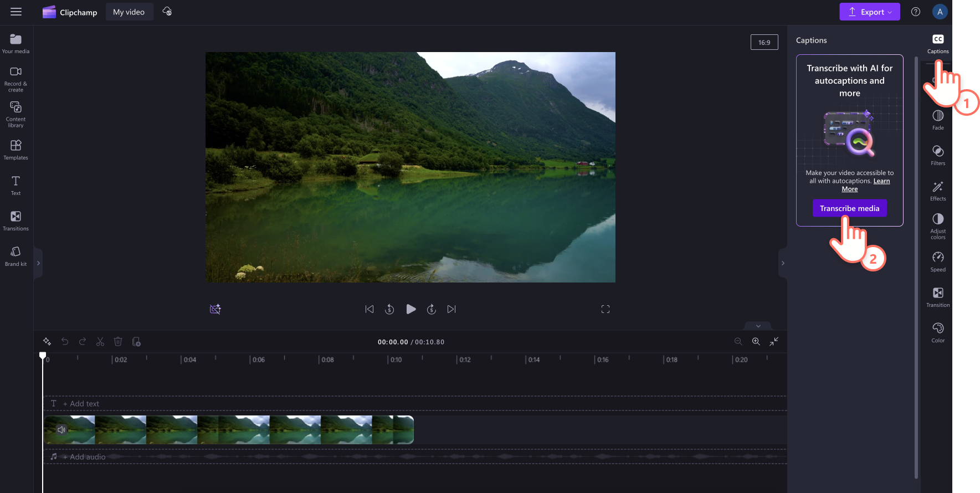
Task: Click the auto compose sparkle tool
Action: 47,341
